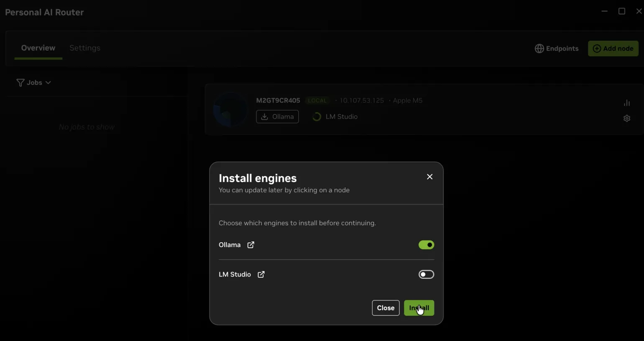The height and width of the screenshot is (341, 644).
Task: Click the LOCAL badge on the node
Action: [317, 100]
